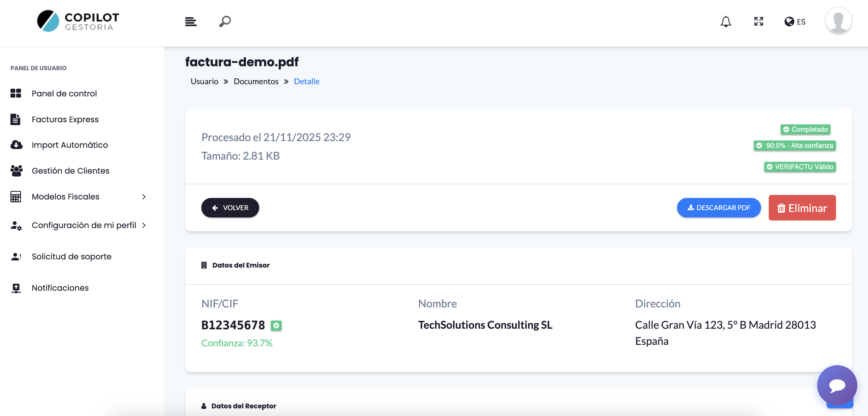Delete document with Eliminar button
Viewport: 868px width, 416px height.
point(802,208)
